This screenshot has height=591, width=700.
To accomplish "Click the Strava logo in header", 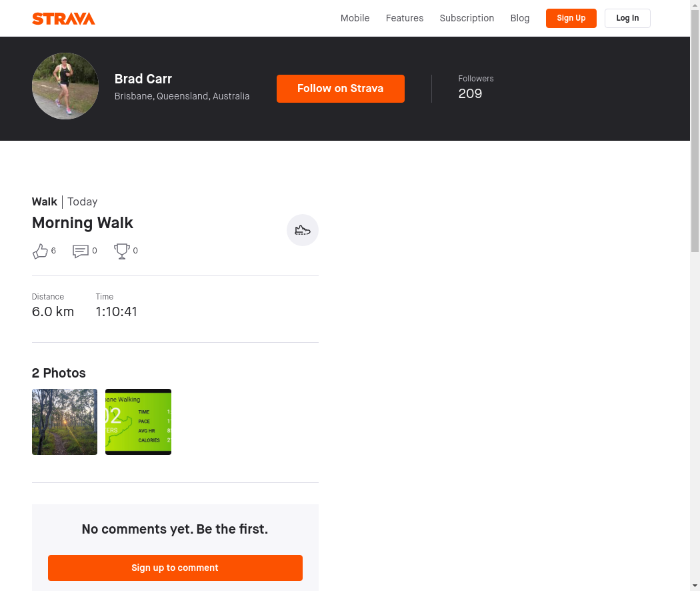I will pyautogui.click(x=63, y=19).
